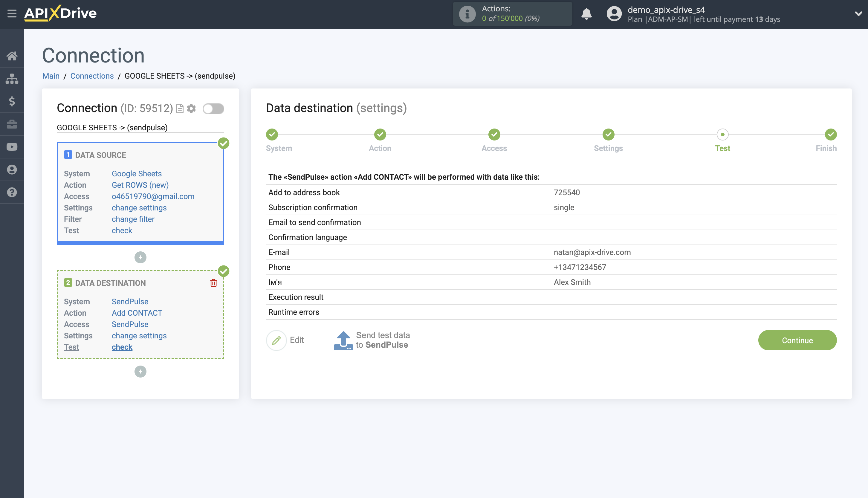Click the Send test data to SendPulse label
The image size is (868, 498).
point(383,340)
